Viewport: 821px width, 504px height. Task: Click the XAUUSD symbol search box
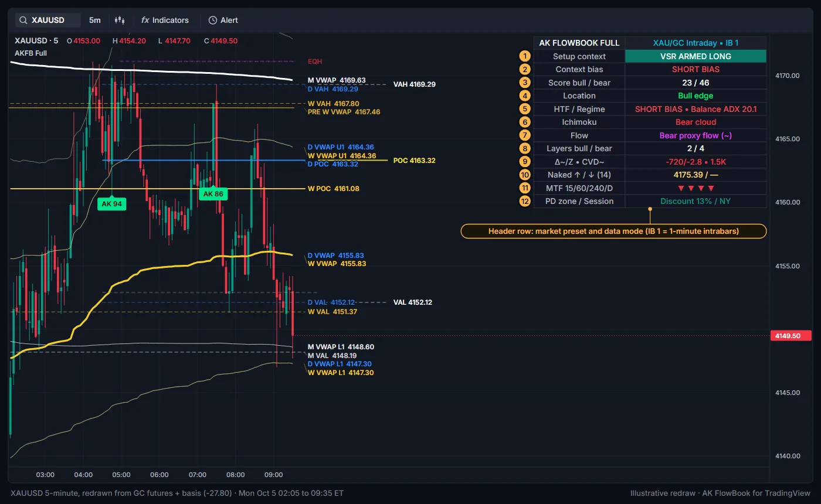pyautogui.click(x=48, y=20)
